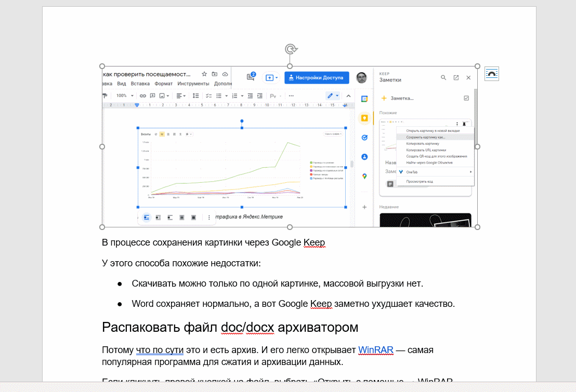Open the 'Вид' menu in the screenshot
576x392 pixels.
click(121, 84)
